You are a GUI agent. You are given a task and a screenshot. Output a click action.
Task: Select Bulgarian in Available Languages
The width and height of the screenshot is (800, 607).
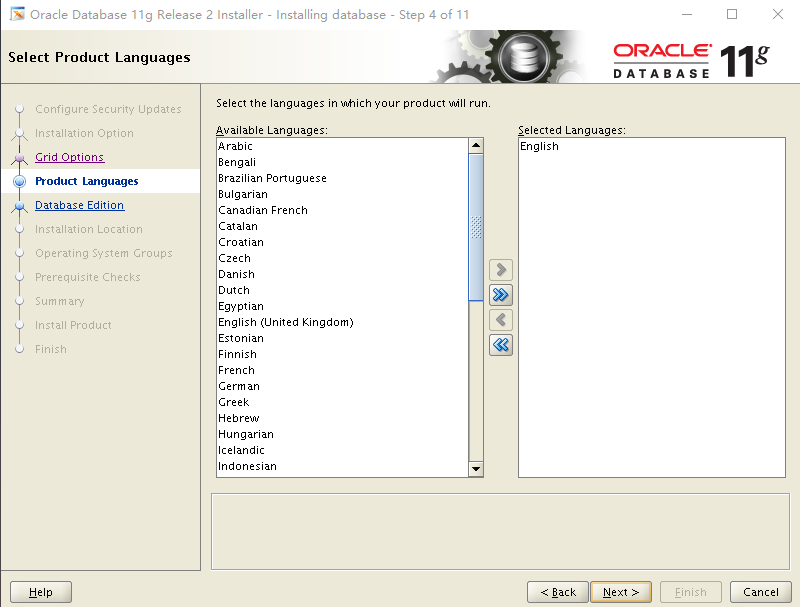[x=342, y=194]
